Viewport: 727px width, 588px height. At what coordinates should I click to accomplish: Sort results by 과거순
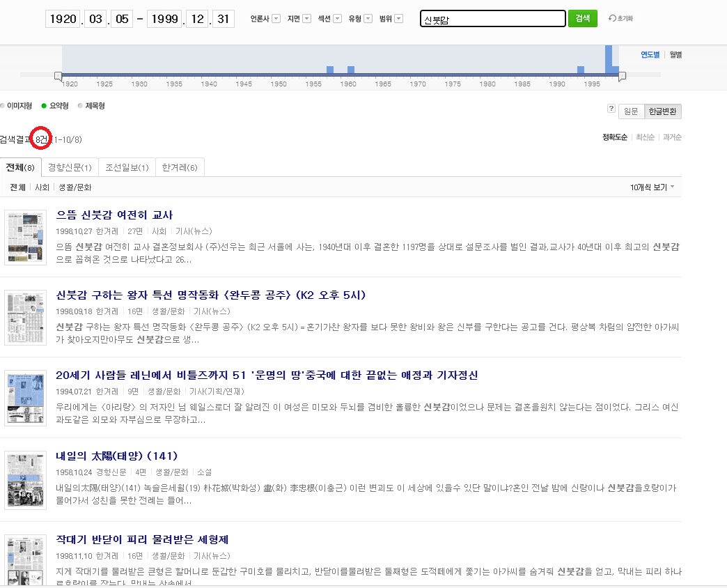672,137
